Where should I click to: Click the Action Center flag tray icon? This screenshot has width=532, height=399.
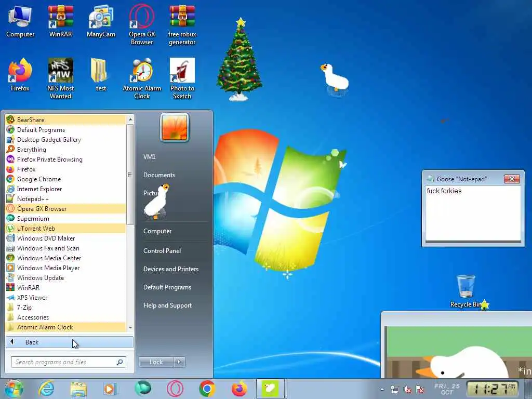pos(420,390)
